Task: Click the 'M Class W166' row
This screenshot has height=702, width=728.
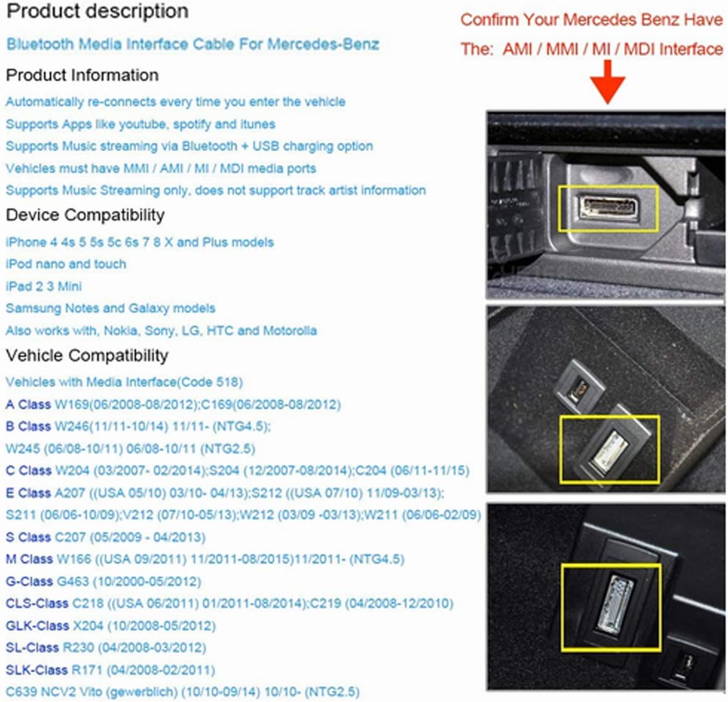Action: 205,559
